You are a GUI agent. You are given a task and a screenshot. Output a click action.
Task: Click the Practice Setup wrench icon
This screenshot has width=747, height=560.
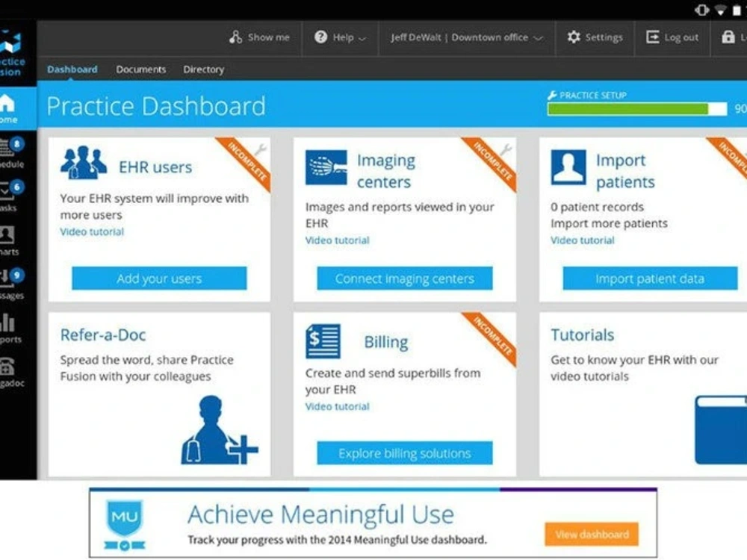click(x=553, y=96)
